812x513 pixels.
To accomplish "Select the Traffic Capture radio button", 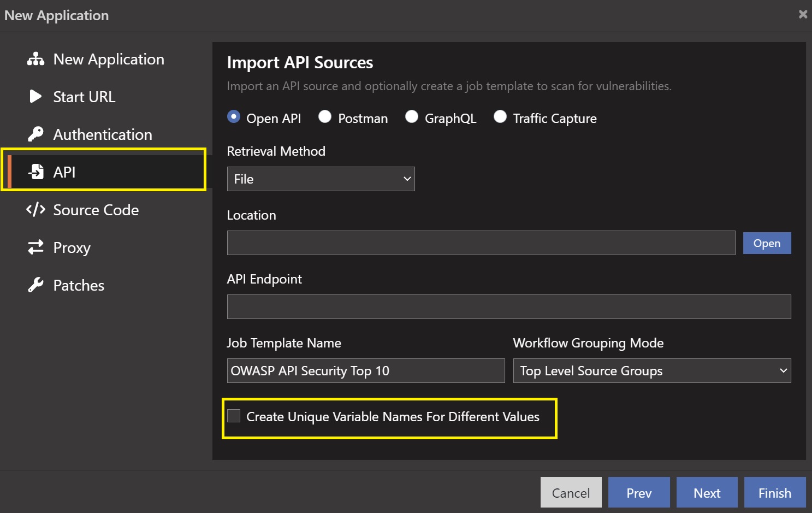I will 500,117.
